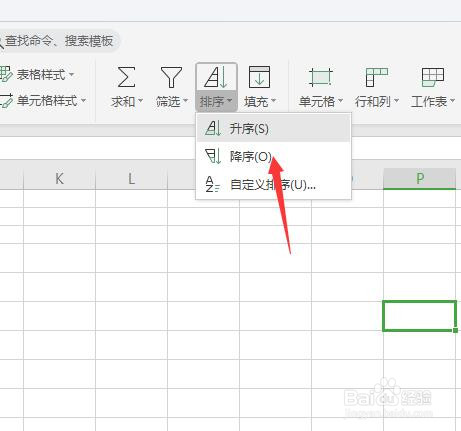Screen dimensions: 461x431
Task: Expand the 求和 dropdown arrow
Action: [x=141, y=100]
